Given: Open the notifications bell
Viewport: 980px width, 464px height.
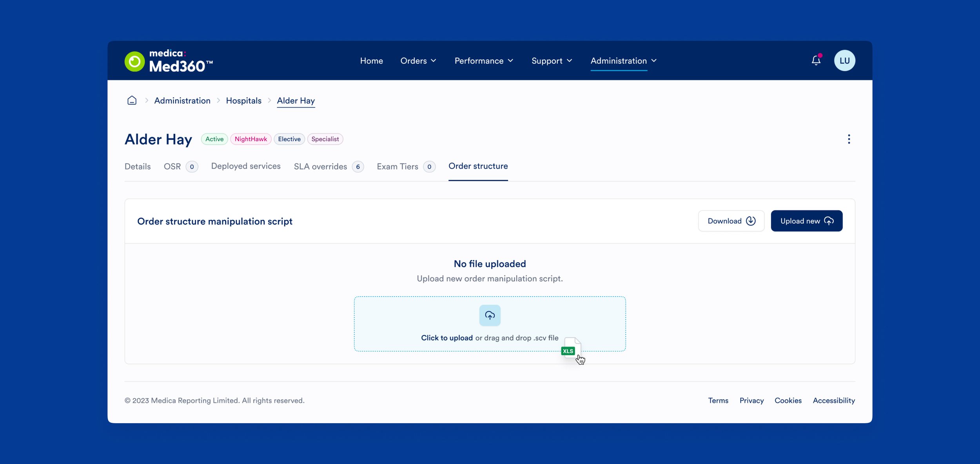Looking at the screenshot, I should (816, 60).
